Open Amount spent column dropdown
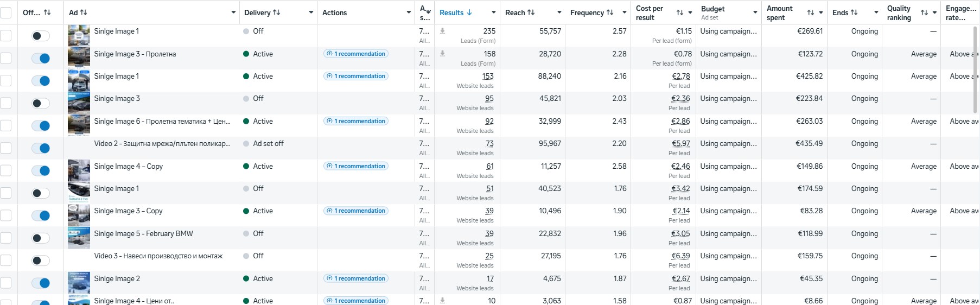This screenshot has height=305, width=980. [821, 12]
